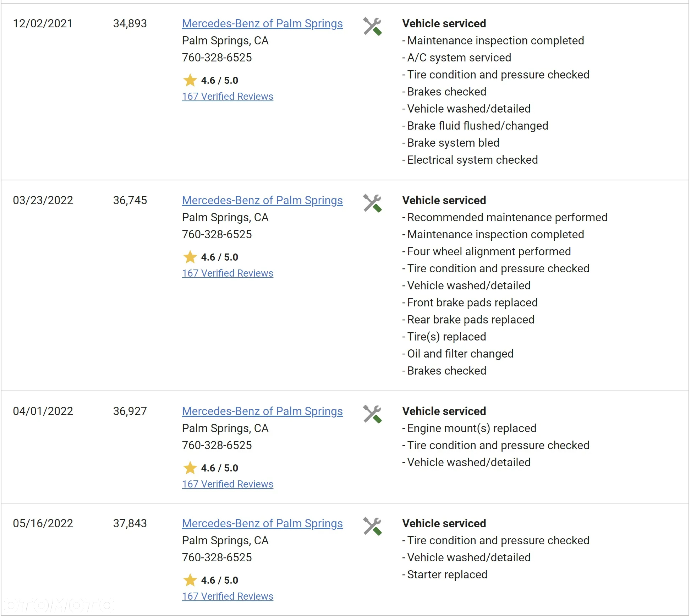Click the gold rating star in 04/01/2022 entry
Screen dimensions: 691x616
click(190, 468)
